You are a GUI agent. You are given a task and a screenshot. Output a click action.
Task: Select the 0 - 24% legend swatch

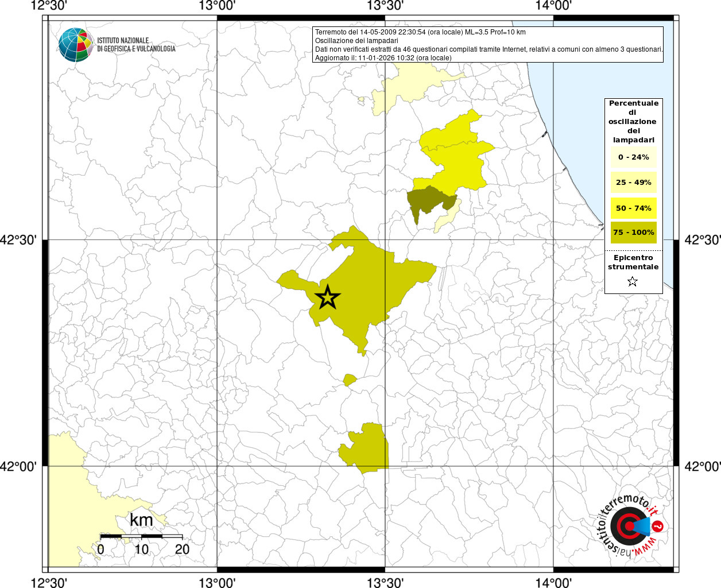[x=633, y=157]
